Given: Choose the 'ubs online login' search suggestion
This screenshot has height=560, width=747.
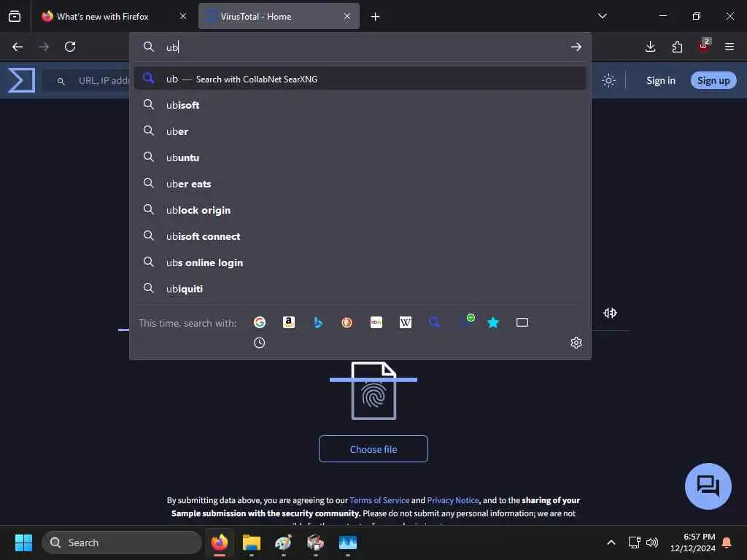Looking at the screenshot, I should [x=360, y=262].
